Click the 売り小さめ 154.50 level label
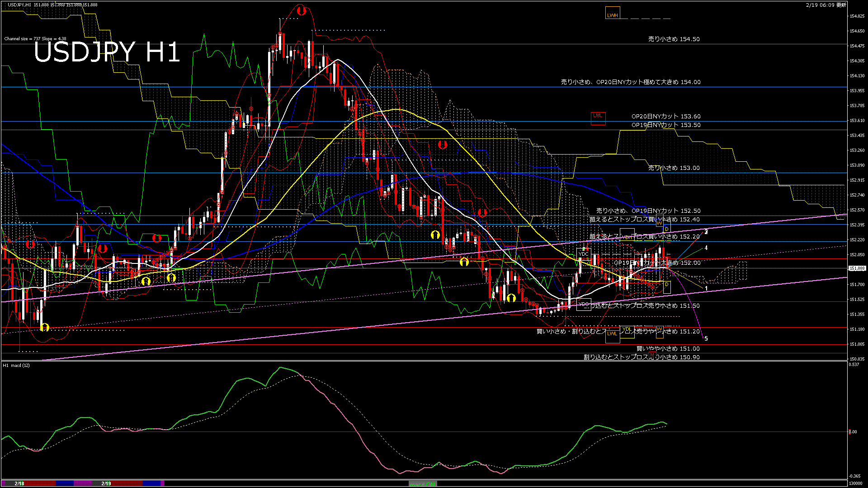The height and width of the screenshot is (488, 868). tap(674, 39)
